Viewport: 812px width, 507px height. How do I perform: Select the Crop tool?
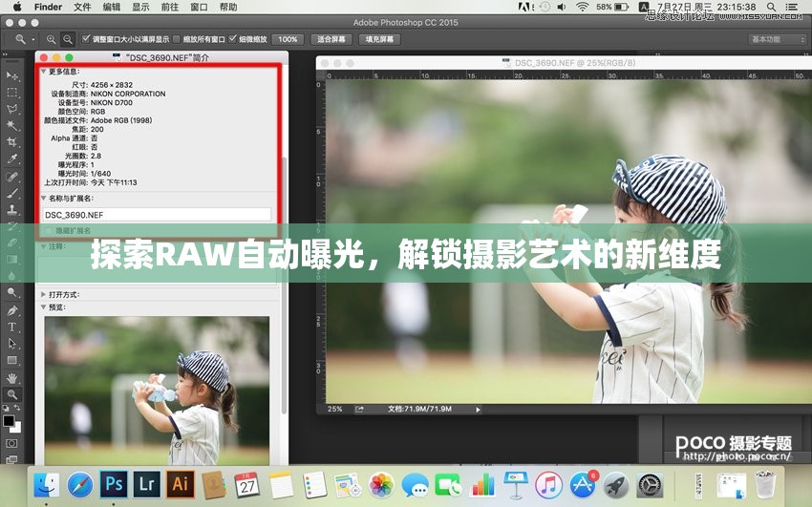(11, 141)
